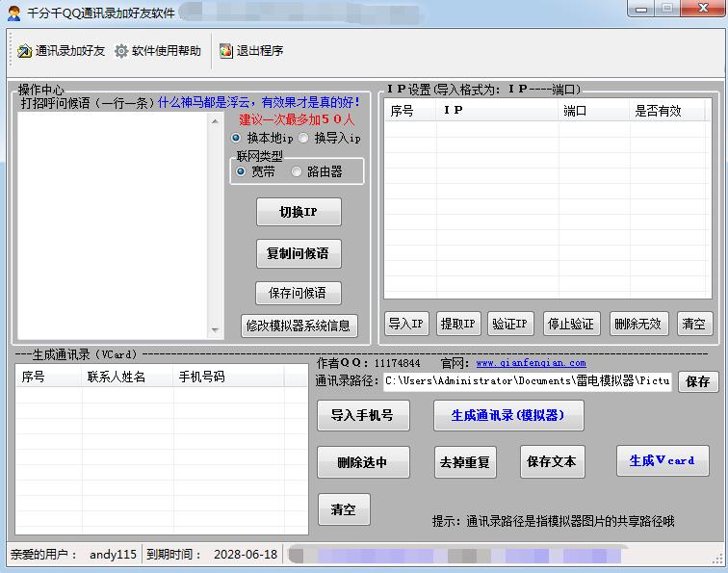Click 清空 button under IP table

coord(694,324)
